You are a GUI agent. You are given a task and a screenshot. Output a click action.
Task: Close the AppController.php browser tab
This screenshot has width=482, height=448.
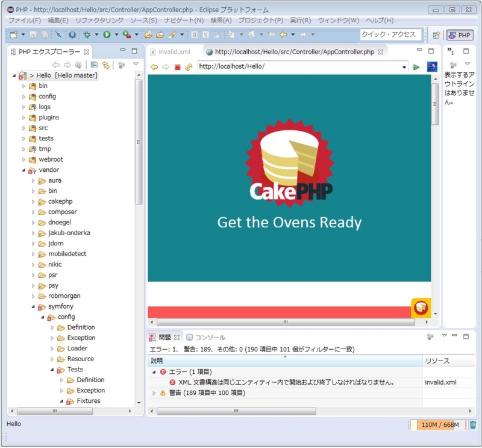click(x=381, y=52)
